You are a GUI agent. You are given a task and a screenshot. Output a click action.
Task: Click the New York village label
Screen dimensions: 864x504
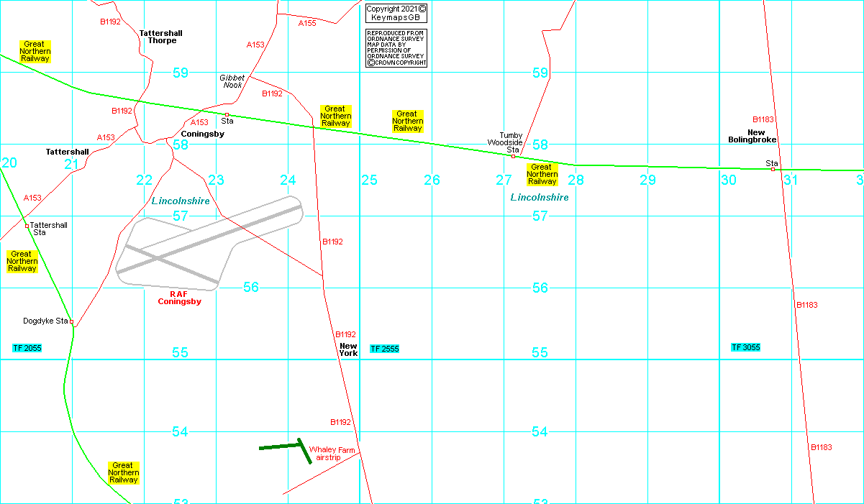[348, 349]
